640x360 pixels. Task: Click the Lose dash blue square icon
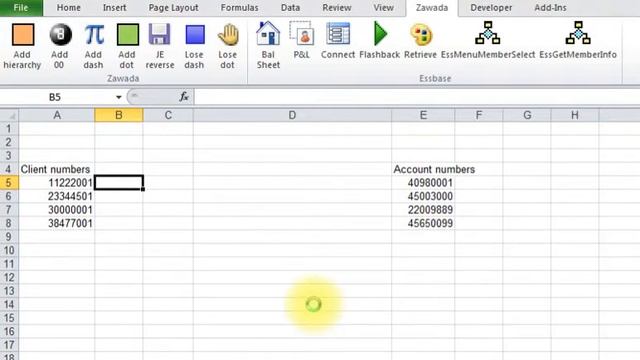(x=195, y=34)
